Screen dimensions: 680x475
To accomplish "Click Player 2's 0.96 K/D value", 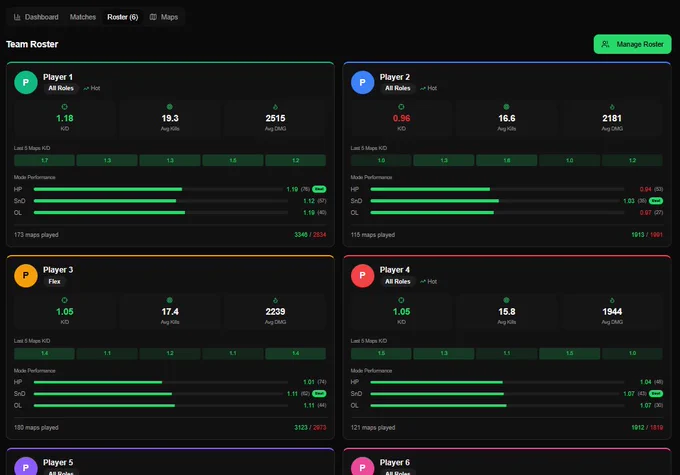I will (x=402, y=118).
